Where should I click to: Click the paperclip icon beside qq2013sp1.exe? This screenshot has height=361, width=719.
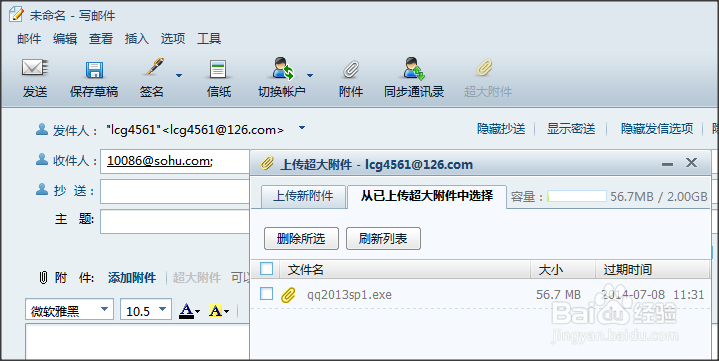pyautogui.click(x=288, y=295)
